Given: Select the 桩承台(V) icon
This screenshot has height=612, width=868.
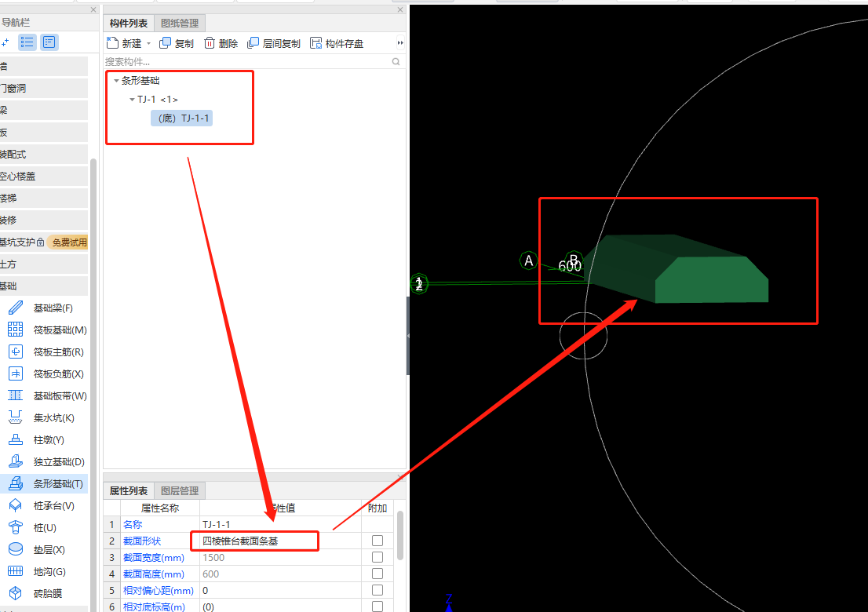Looking at the screenshot, I should (16, 506).
